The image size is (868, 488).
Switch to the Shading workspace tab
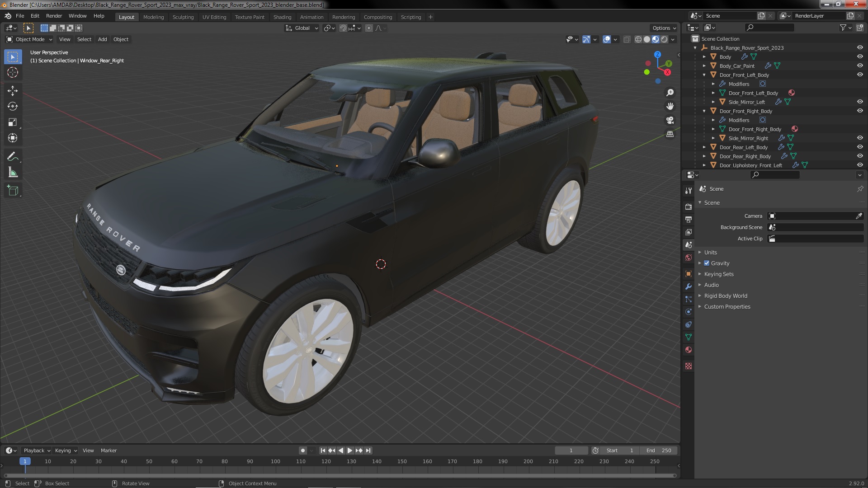click(282, 17)
